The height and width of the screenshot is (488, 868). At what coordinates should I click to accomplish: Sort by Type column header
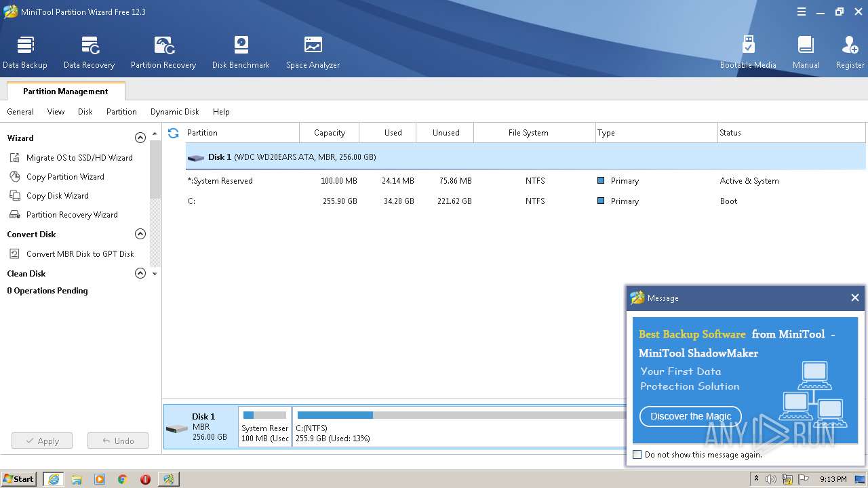tap(656, 133)
